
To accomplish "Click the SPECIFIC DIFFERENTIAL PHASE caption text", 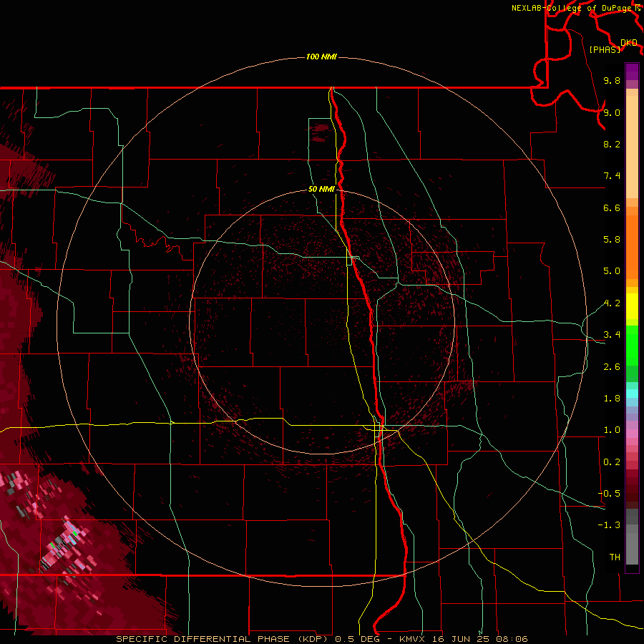I will click(204, 639).
